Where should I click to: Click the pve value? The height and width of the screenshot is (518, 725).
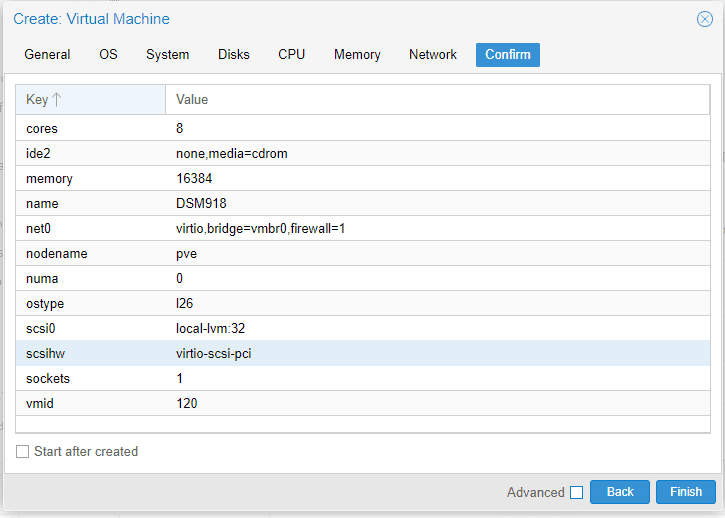pyautogui.click(x=186, y=254)
